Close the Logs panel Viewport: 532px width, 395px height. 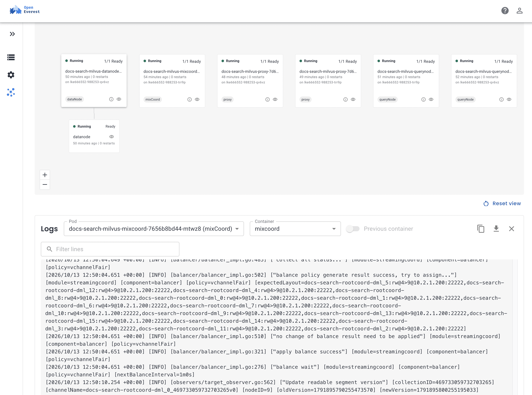pos(511,229)
